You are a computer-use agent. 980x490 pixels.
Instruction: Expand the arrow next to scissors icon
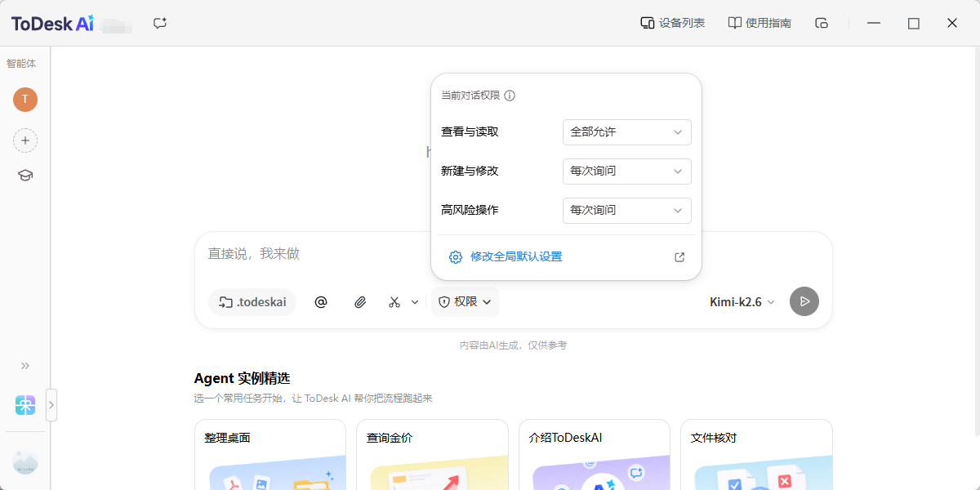[x=415, y=302]
